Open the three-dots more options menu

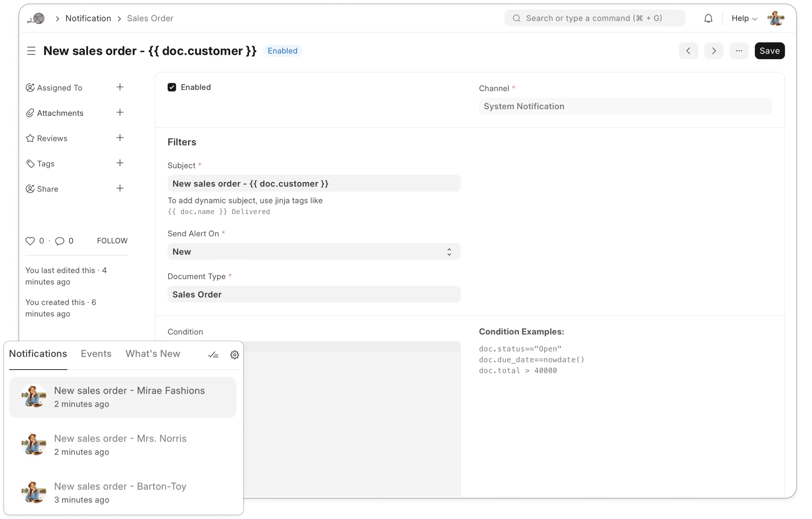click(739, 51)
